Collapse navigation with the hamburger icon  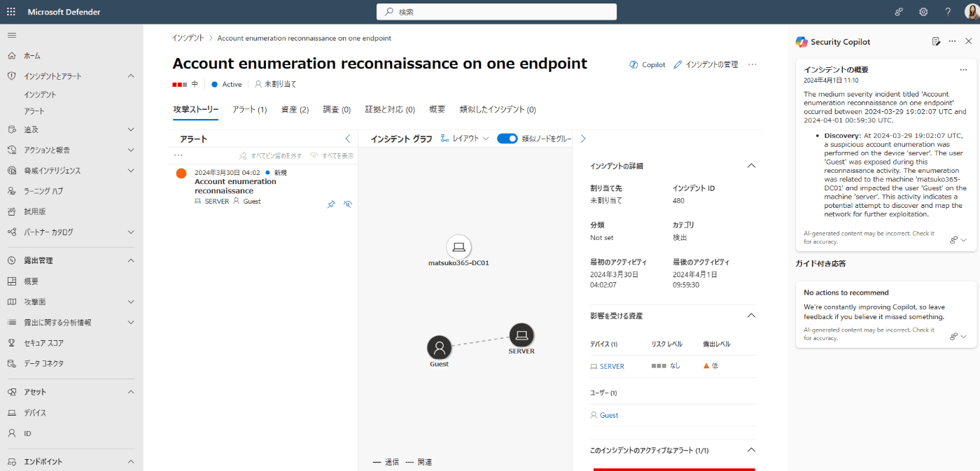(12, 35)
